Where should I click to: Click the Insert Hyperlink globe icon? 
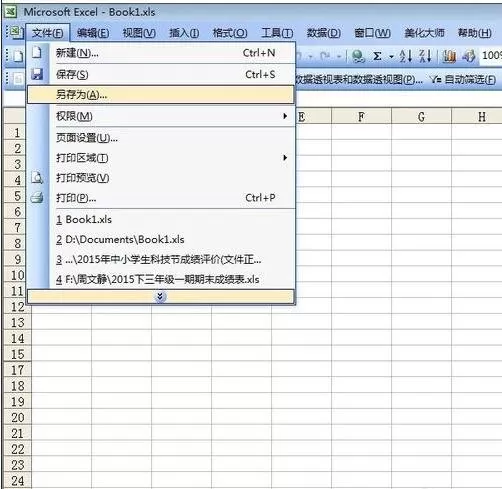(x=358, y=56)
